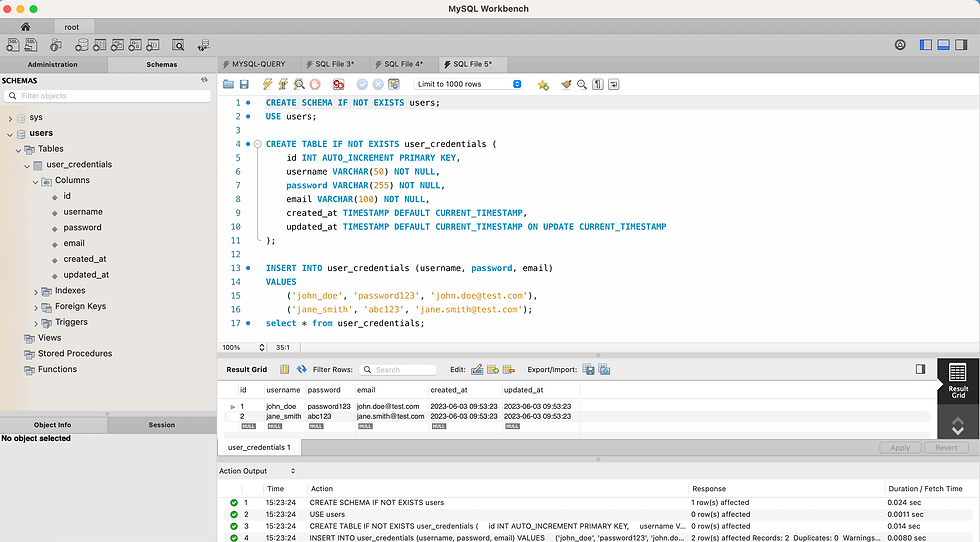980x542 pixels.
Task: Select the password column in tree
Action: coord(82,228)
